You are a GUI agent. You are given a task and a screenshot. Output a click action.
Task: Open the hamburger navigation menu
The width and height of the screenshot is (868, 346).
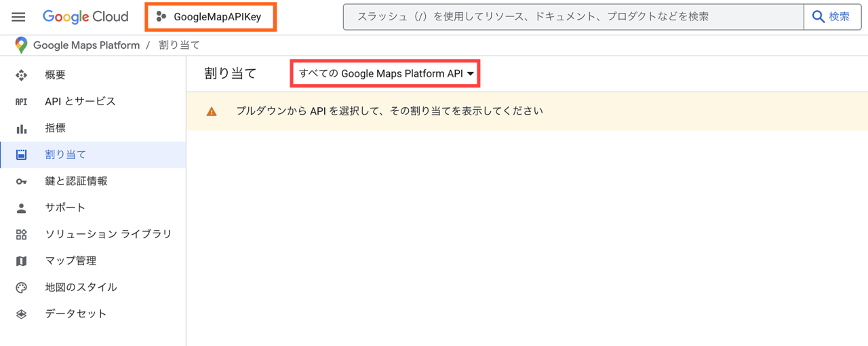(x=18, y=17)
